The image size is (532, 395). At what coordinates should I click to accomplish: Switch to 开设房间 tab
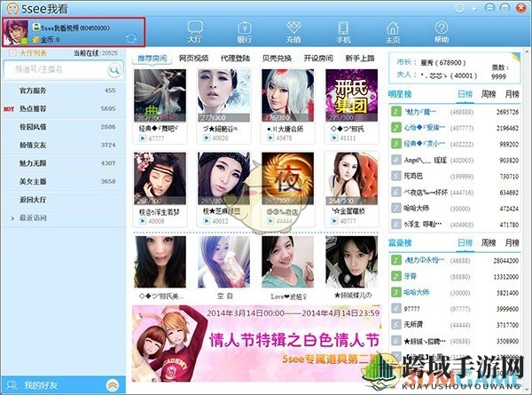coord(318,59)
